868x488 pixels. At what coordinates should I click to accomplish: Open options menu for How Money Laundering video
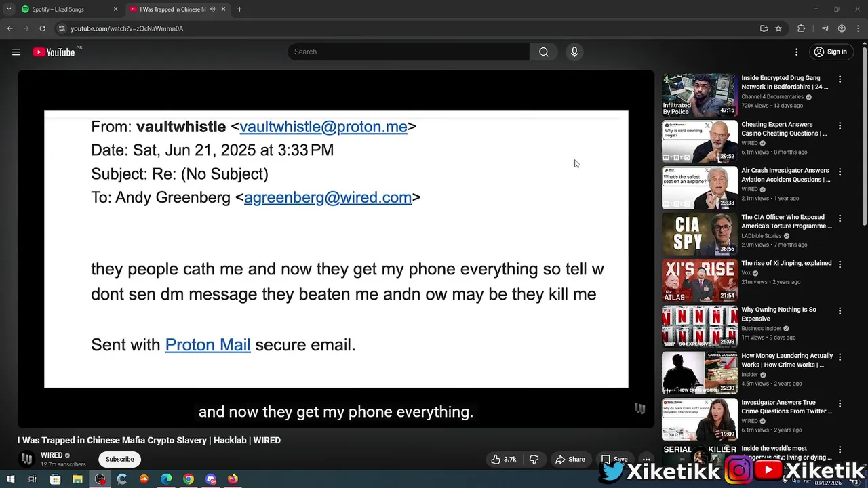(x=840, y=357)
